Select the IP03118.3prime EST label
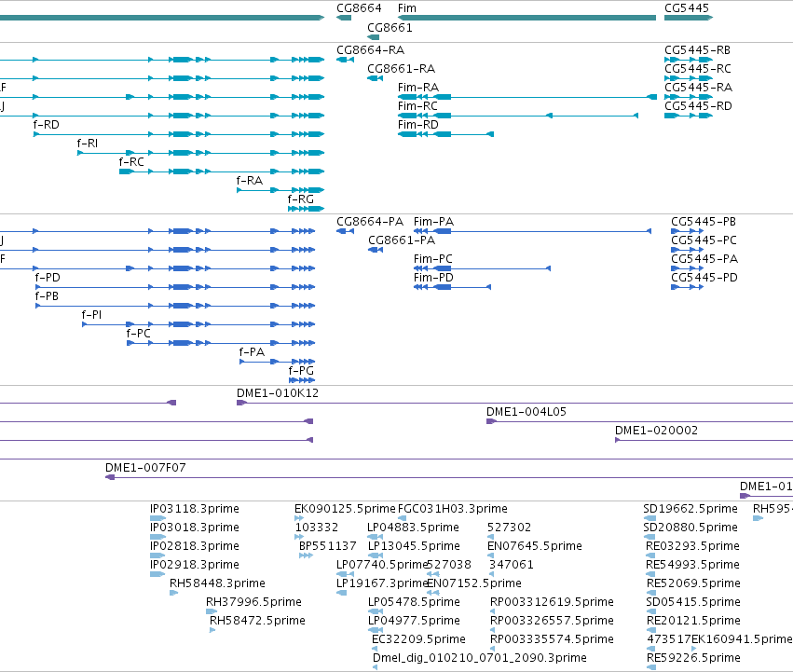Viewport: 793px width, 672px height. click(x=195, y=509)
